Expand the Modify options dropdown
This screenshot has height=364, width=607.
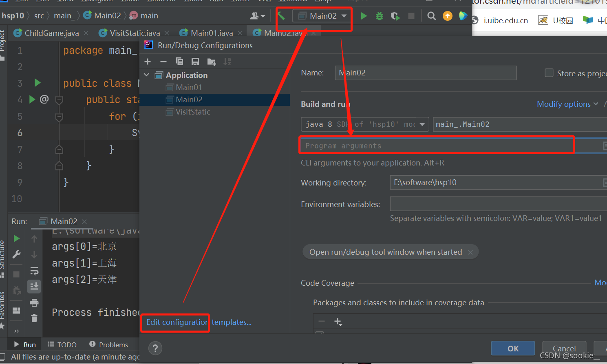click(x=567, y=104)
